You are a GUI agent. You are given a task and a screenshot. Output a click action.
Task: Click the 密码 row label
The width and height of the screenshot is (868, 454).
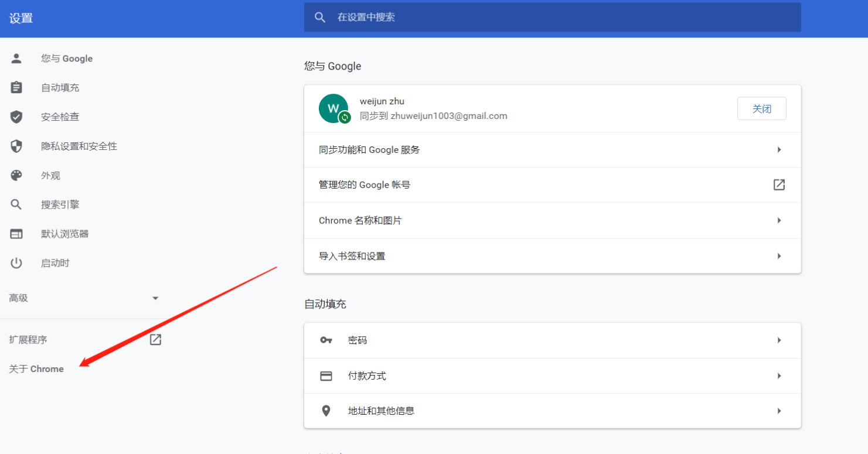point(358,340)
